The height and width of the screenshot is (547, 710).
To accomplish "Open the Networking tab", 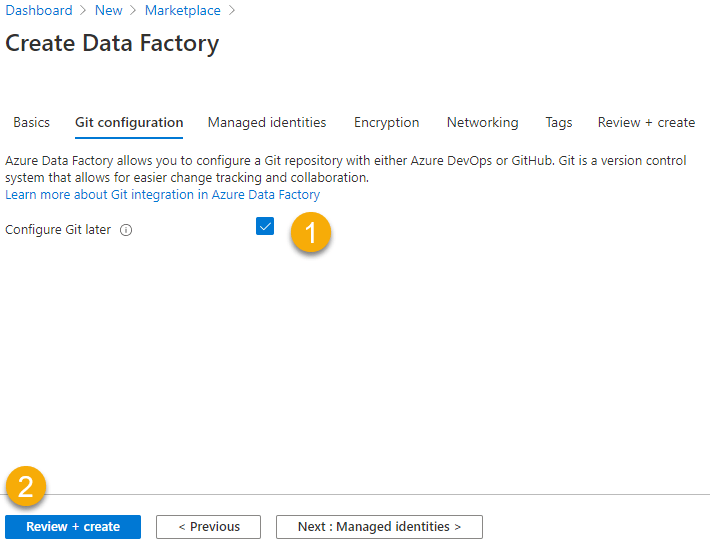I will point(482,123).
